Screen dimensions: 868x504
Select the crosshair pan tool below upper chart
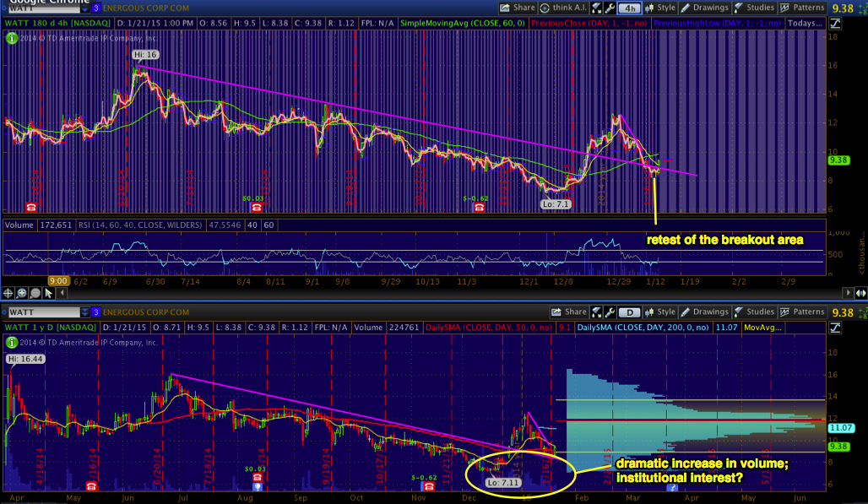pos(9,293)
